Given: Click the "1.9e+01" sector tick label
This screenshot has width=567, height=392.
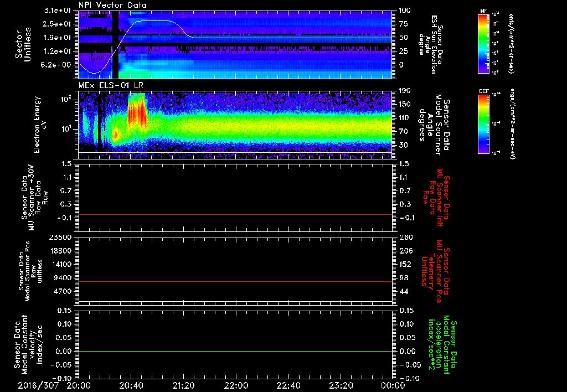Looking at the screenshot, I should pos(58,38).
